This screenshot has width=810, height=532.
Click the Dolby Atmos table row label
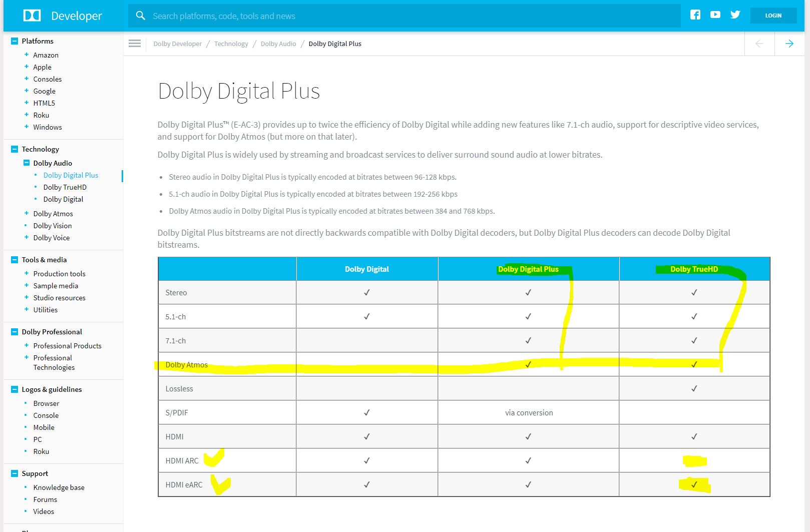pos(186,365)
